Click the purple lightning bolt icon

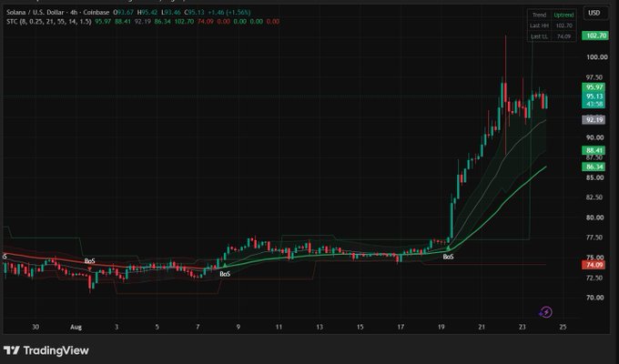coord(545,312)
